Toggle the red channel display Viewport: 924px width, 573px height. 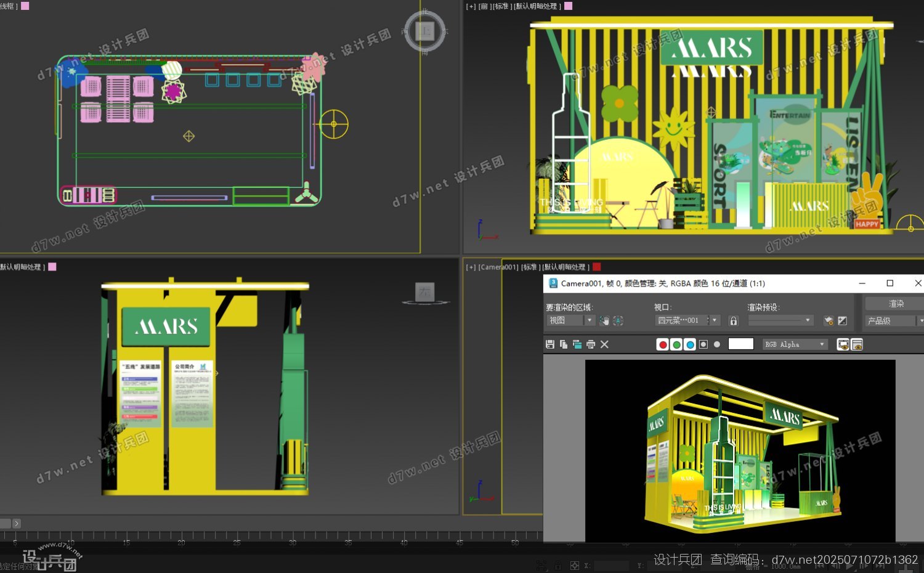tap(663, 344)
